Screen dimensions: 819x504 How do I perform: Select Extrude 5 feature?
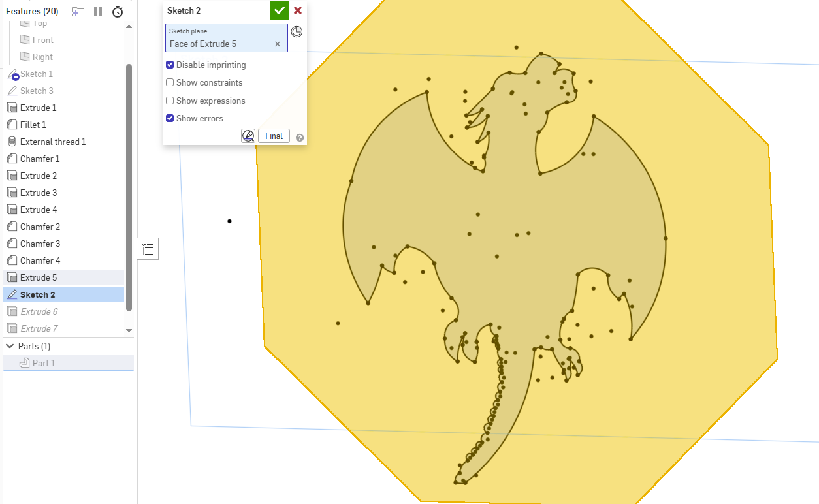[x=39, y=277]
